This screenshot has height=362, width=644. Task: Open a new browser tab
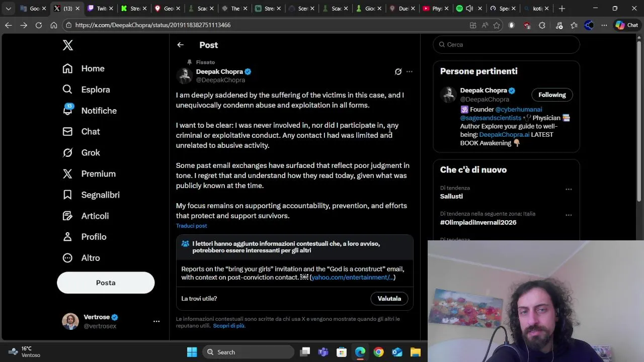click(562, 9)
